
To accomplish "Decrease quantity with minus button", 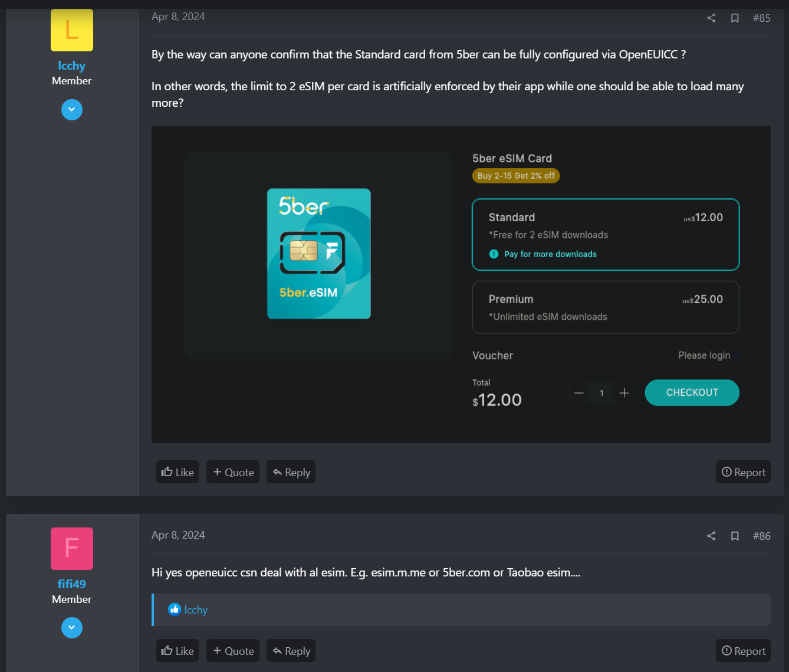I will [579, 393].
